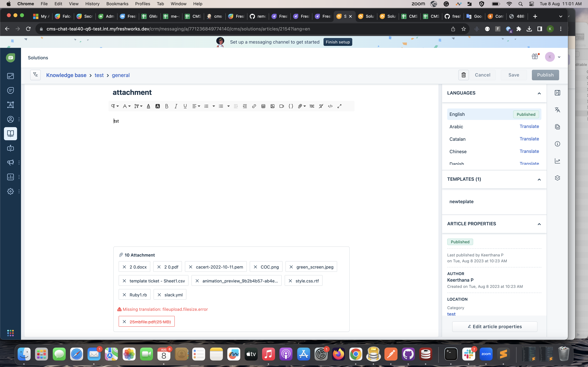Collapse the LANGUAGES section
The width and height of the screenshot is (588, 367).
tap(539, 93)
